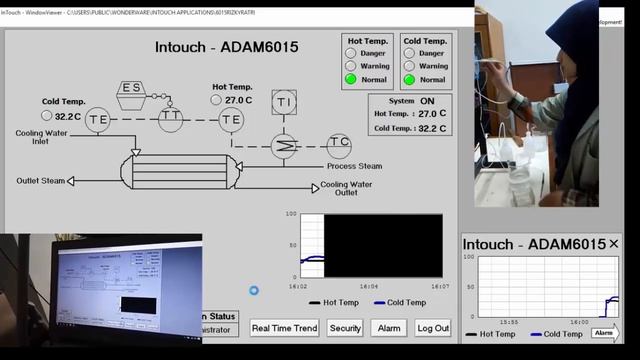640x360 pixels.
Task: Click the Cold Temp legend in main trend
Action: 400,302
